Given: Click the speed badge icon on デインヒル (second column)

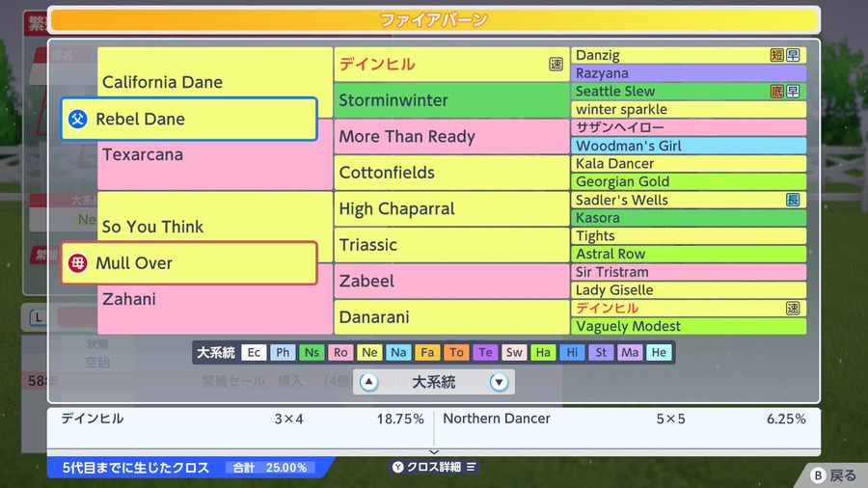Looking at the screenshot, I should point(556,65).
